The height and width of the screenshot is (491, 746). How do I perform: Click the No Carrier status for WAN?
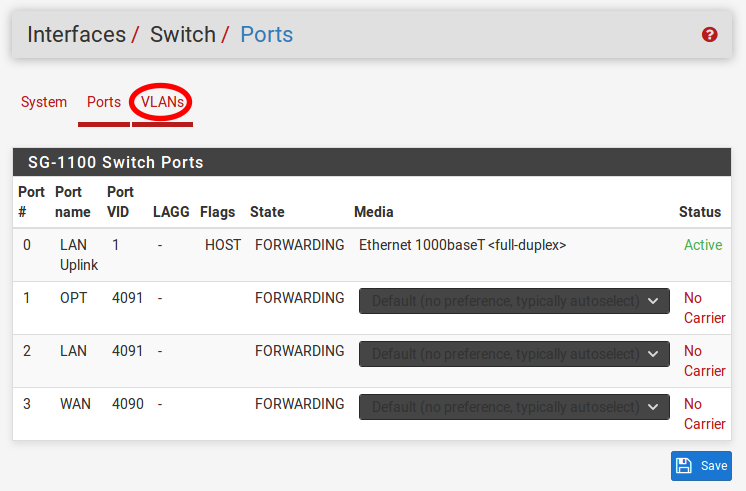pos(704,414)
